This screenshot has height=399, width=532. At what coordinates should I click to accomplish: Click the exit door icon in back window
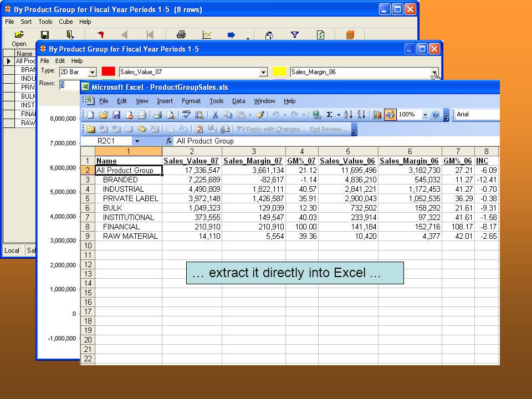click(x=70, y=34)
